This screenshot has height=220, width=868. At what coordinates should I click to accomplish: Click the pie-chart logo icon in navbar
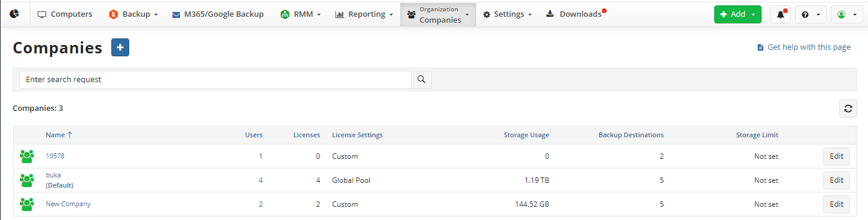pyautogui.click(x=14, y=14)
